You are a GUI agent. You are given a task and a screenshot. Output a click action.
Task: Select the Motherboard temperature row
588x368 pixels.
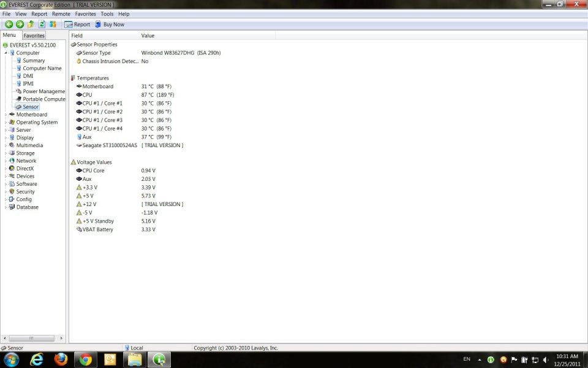123,86
